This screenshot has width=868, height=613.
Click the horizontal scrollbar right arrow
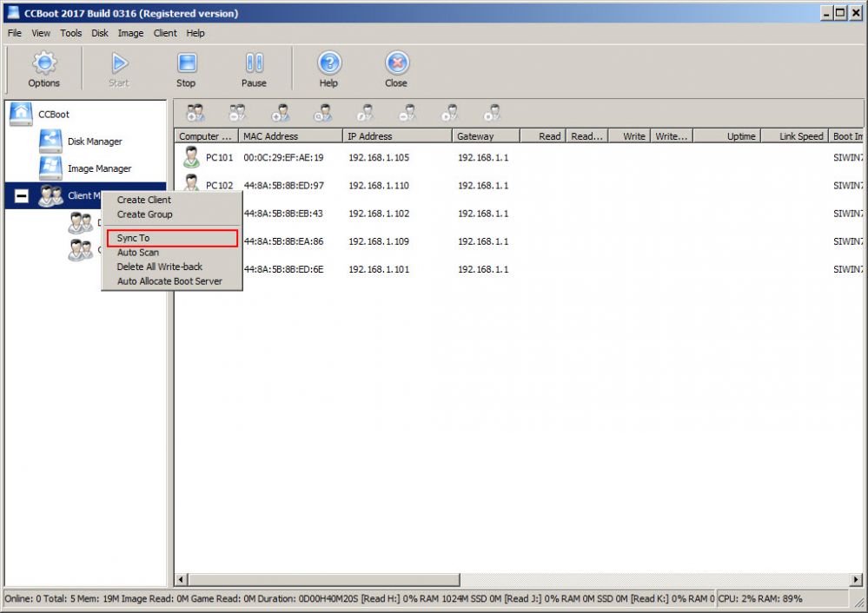(x=856, y=579)
